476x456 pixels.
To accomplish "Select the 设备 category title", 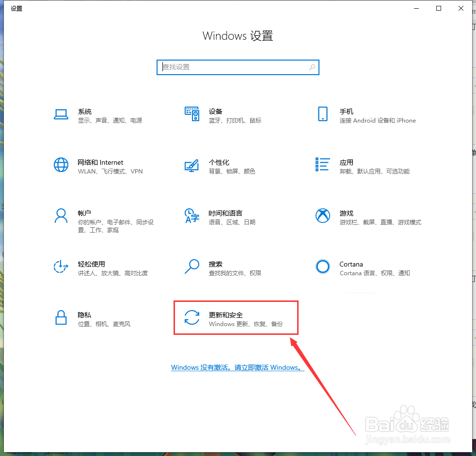I will [216, 111].
